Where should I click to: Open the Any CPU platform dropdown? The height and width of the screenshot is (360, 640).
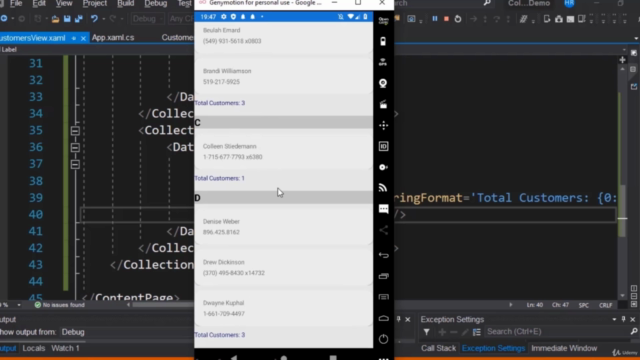click(181, 19)
